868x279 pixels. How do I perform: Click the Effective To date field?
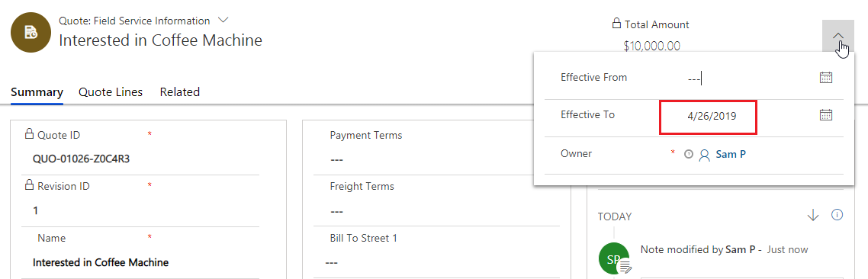[x=708, y=117]
